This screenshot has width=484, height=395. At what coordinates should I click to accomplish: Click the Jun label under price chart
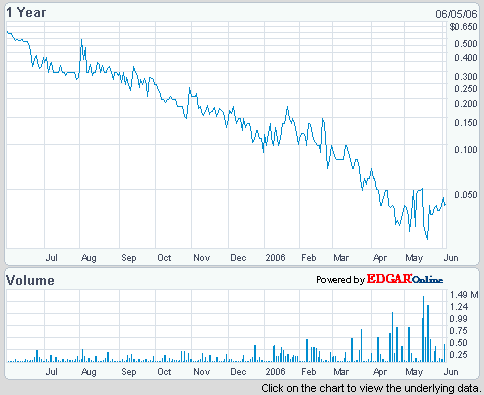coord(451,258)
